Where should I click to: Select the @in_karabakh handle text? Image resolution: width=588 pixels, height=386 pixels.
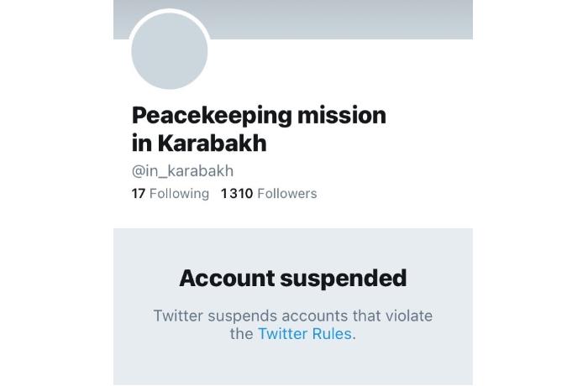pyautogui.click(x=182, y=171)
